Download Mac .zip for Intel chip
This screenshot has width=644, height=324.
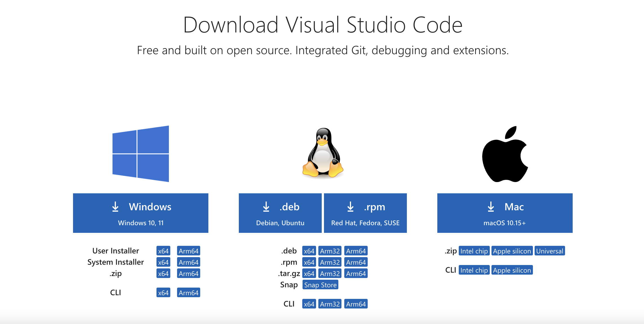pyautogui.click(x=474, y=251)
